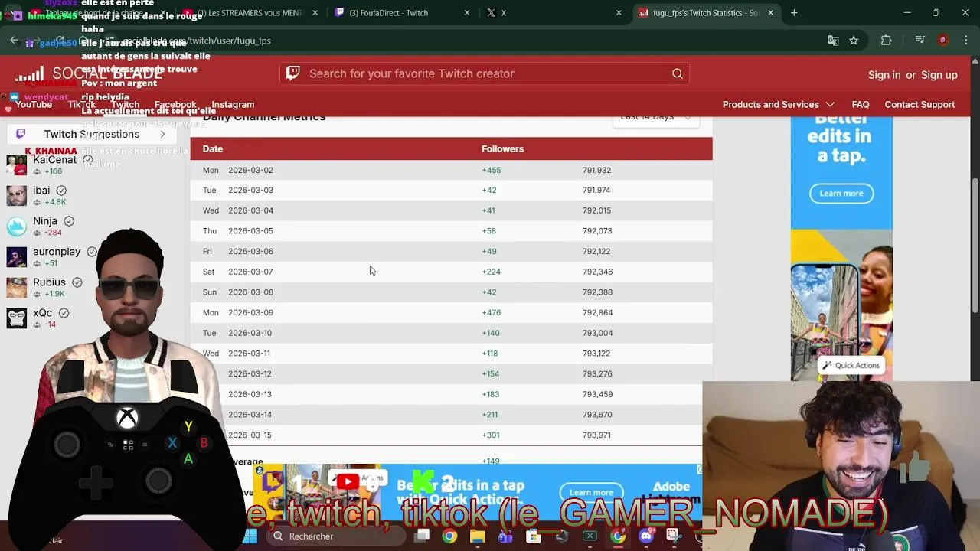Open Microsoft Store from the taskbar
This screenshot has width=980, height=551.
pos(534,536)
